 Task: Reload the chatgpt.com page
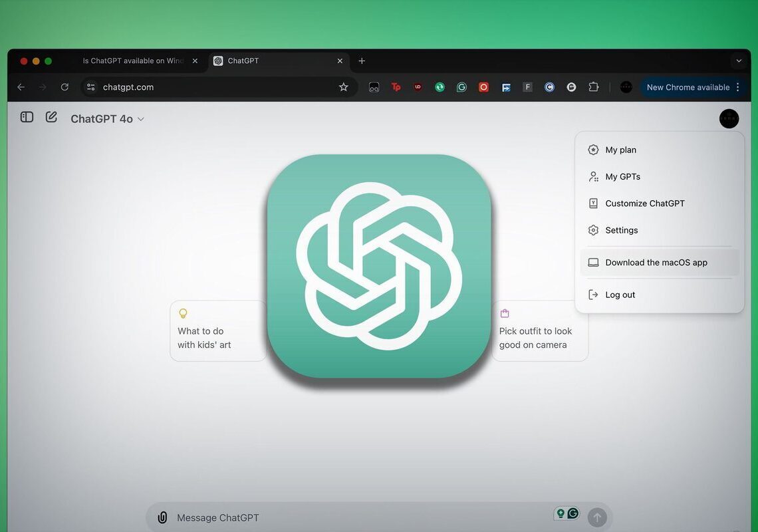[64, 87]
